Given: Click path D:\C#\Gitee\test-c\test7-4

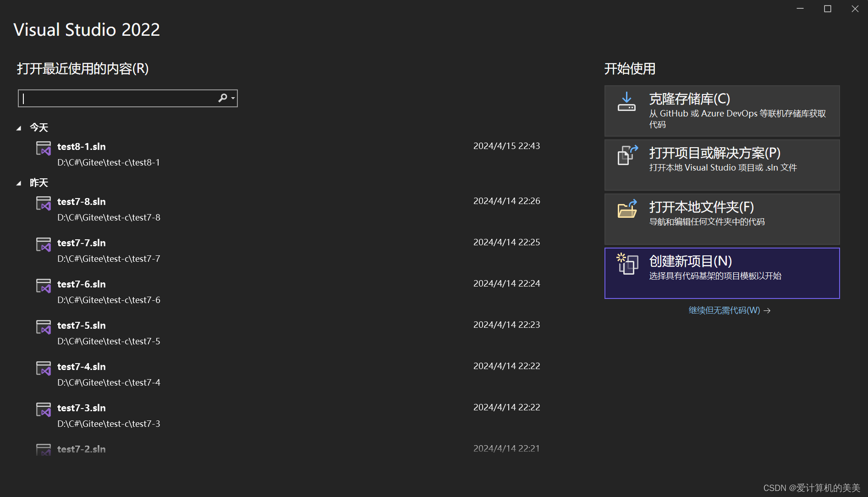Looking at the screenshot, I should (x=109, y=382).
